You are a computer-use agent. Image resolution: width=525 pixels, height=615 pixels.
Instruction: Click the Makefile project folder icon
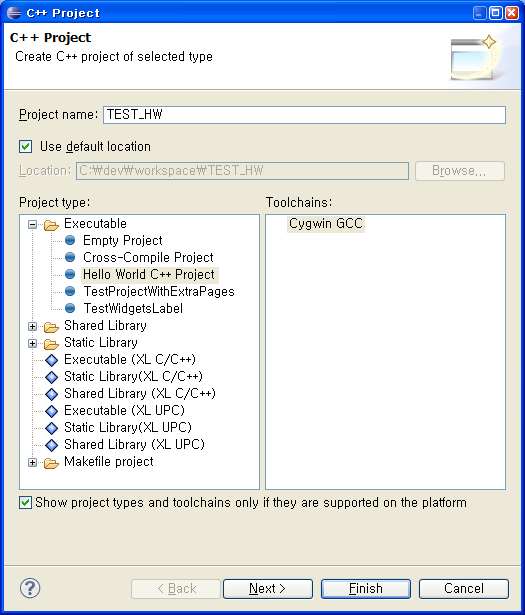coord(51,463)
